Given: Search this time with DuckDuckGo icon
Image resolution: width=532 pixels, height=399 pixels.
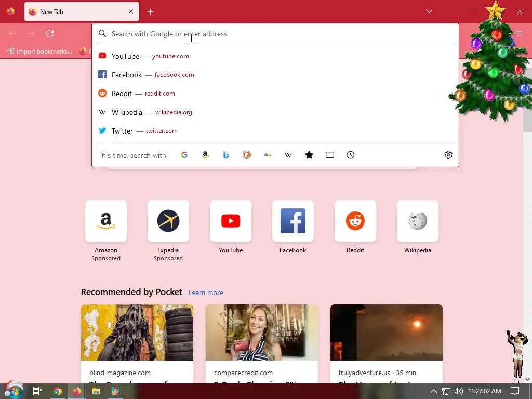Looking at the screenshot, I should (247, 155).
